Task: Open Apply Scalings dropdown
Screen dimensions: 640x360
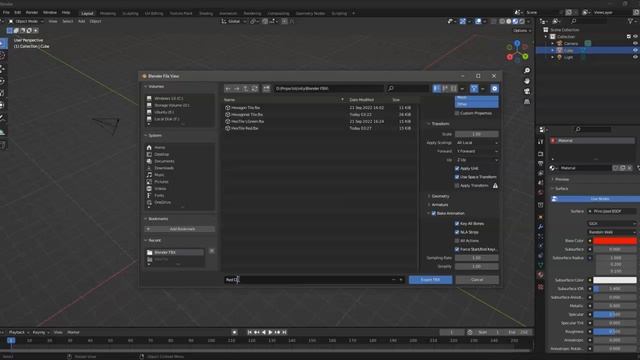Action: point(477,143)
